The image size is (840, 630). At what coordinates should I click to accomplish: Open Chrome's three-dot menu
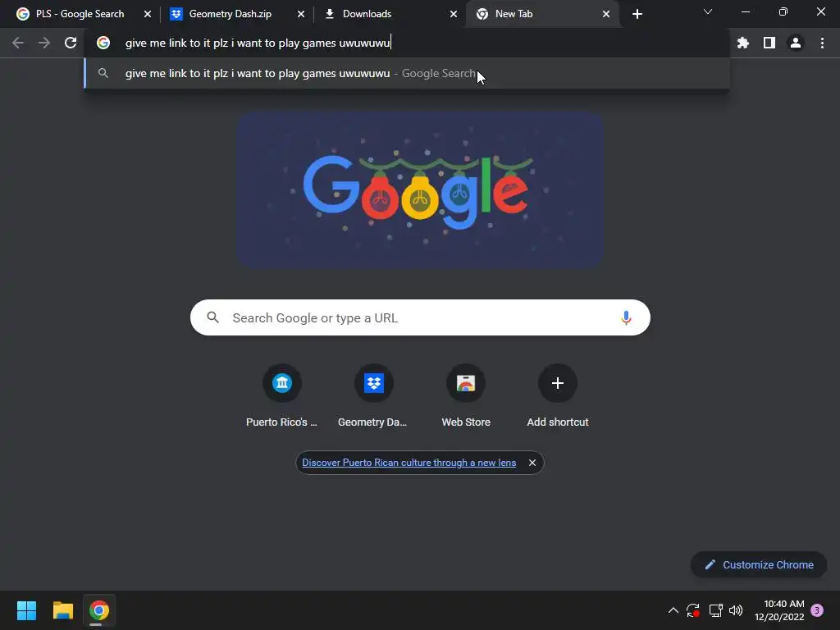(x=822, y=43)
